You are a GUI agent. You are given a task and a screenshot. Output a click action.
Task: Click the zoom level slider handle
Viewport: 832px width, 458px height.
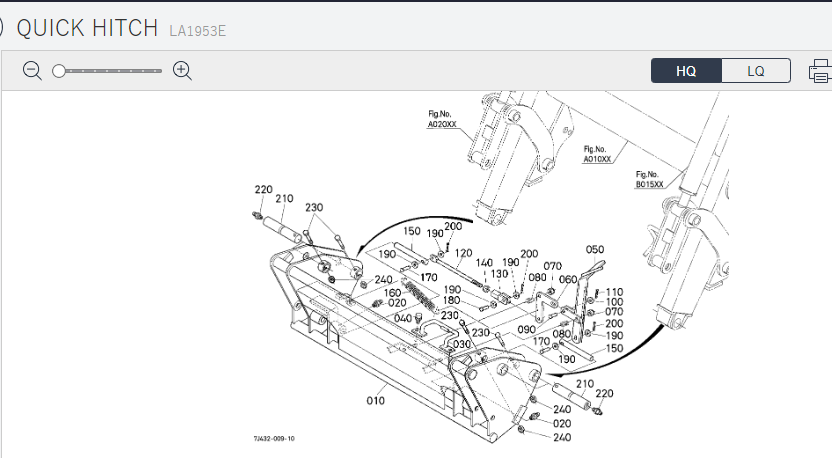[x=59, y=71]
